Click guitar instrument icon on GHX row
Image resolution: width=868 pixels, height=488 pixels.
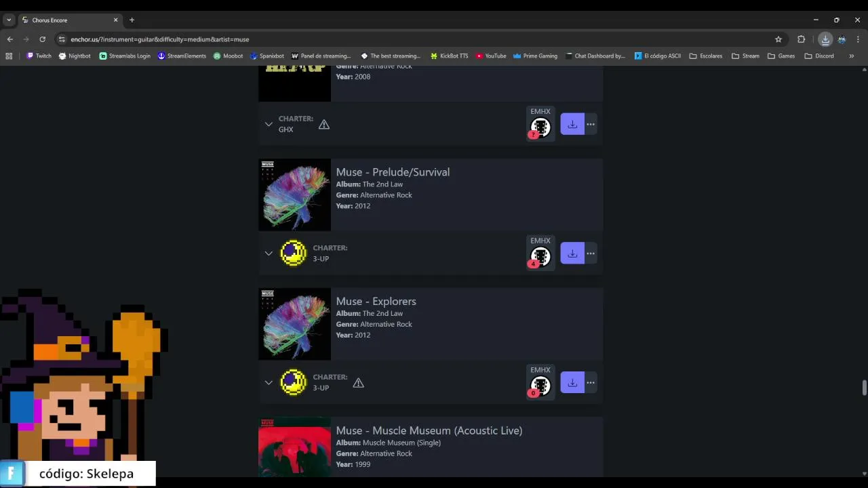pyautogui.click(x=540, y=127)
